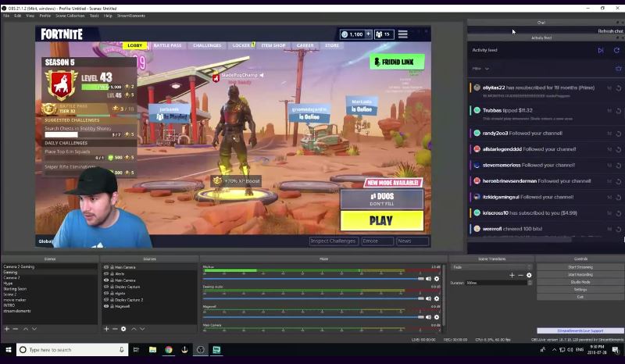Viewport: 625px width, 364px height.
Task: Click the transition Duration field
Action: tap(496, 283)
